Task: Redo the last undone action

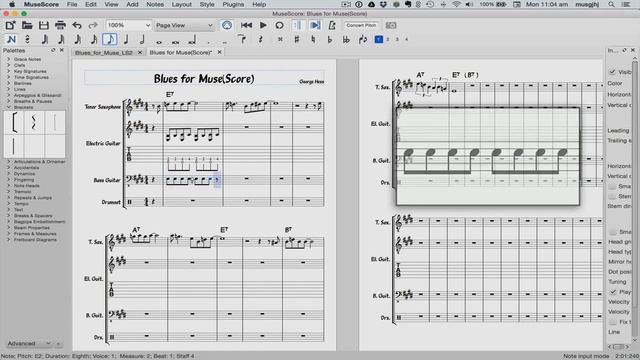Action: click(93, 25)
